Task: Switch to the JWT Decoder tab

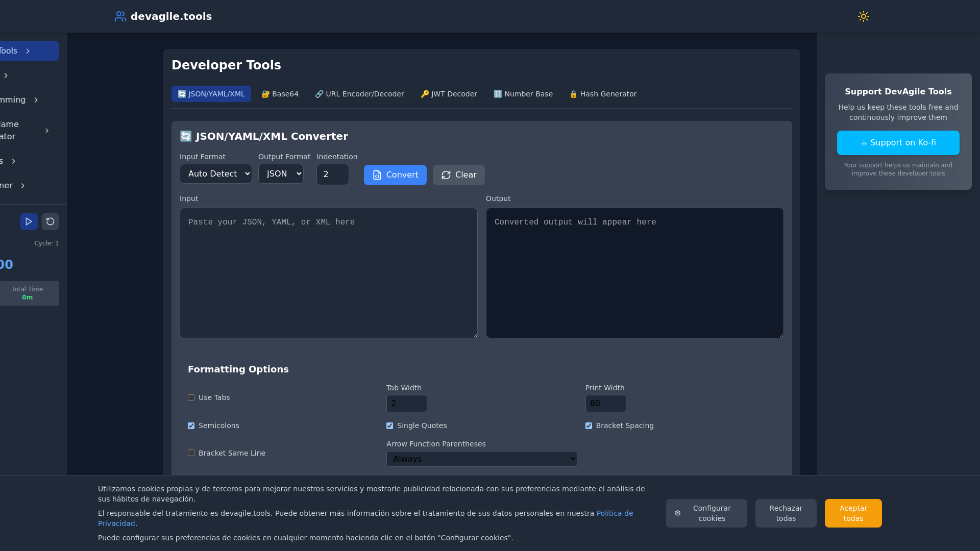Action: 449,94
